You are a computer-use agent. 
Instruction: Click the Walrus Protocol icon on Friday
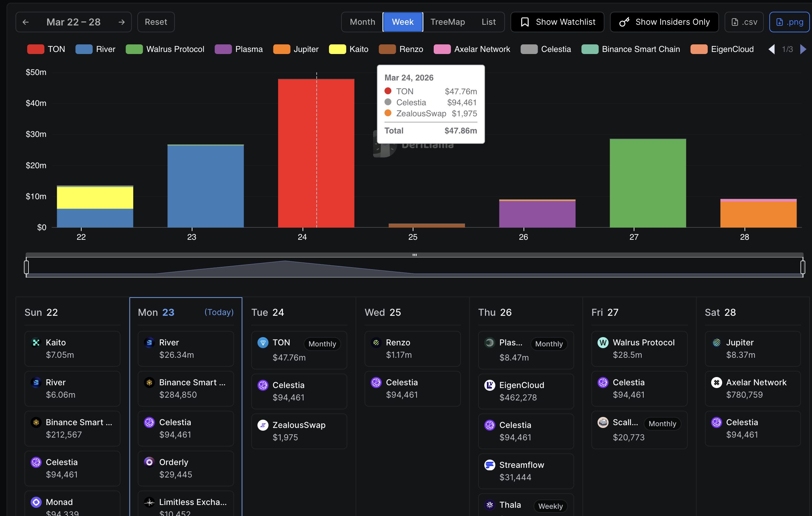[x=603, y=343]
